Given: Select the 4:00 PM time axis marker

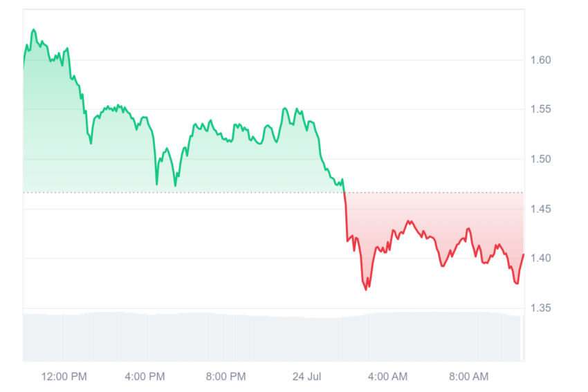Looking at the screenshot, I should pos(145,376).
